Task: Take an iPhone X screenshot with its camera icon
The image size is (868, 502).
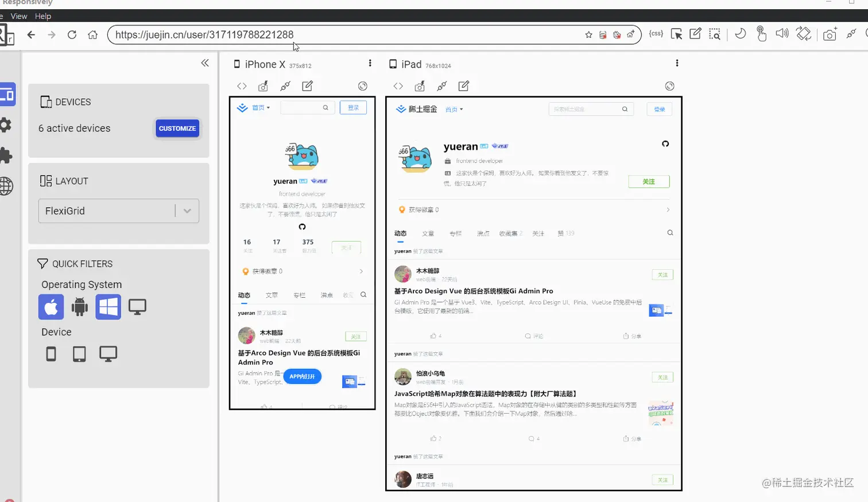Action: pos(263,86)
